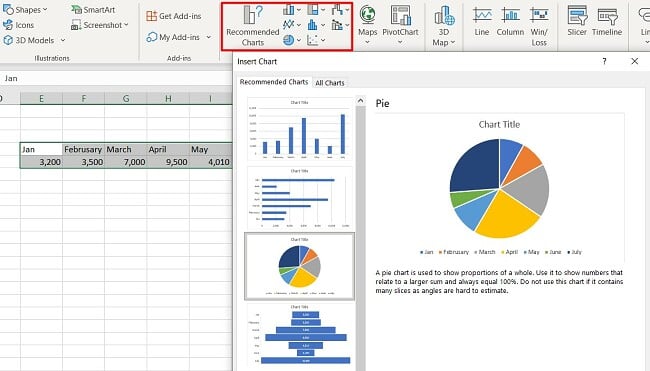Select the cell with value 7,000
Image resolution: width=650 pixels, height=371 pixels.
point(126,162)
